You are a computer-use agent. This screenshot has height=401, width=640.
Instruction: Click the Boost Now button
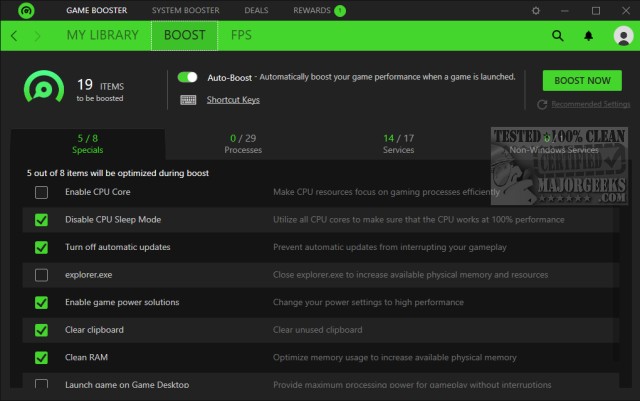point(582,80)
